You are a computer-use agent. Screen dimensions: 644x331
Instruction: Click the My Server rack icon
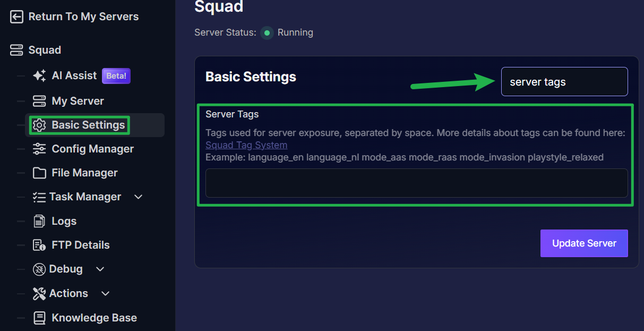click(x=39, y=101)
